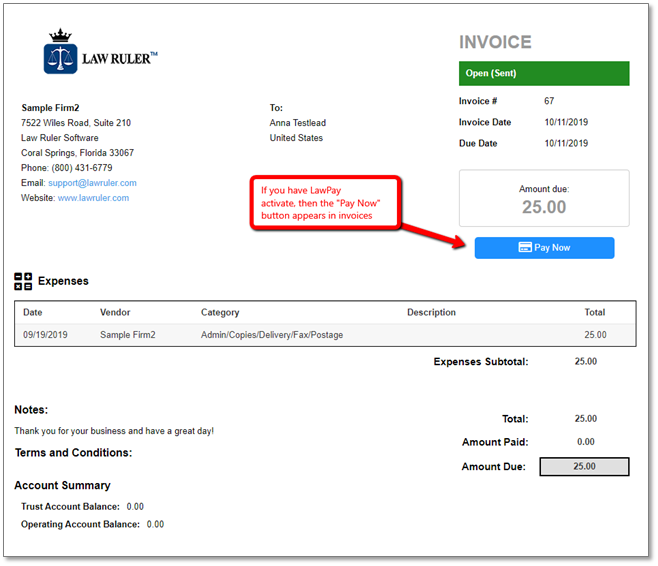Click the Amount Paid value 0.00
This screenshot has width=658, height=566.
[585, 442]
